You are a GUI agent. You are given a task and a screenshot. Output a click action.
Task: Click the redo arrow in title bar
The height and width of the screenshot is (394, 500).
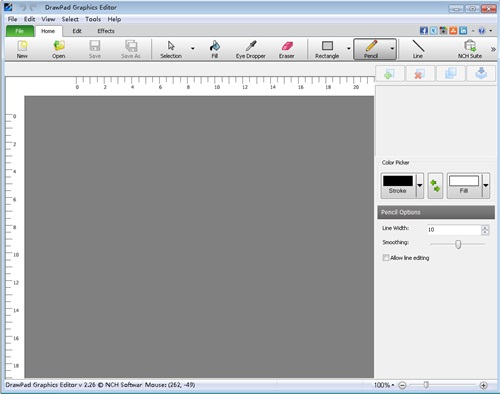click(33, 7)
